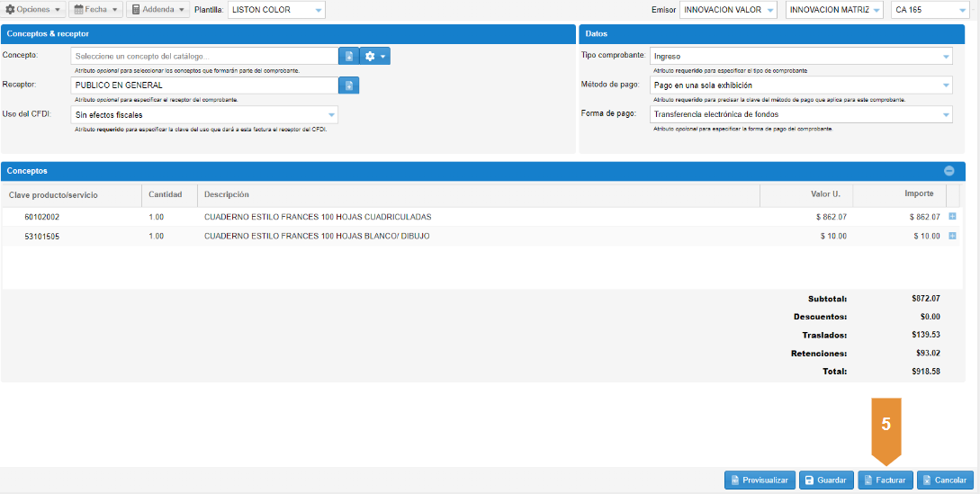Open the Addenda menu
This screenshot has height=494, width=980.
157,9
